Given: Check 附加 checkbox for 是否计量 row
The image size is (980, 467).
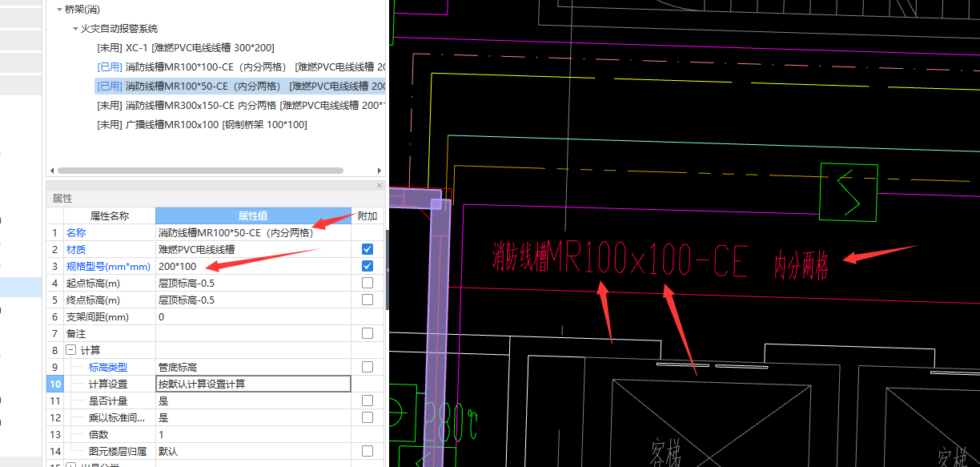Looking at the screenshot, I should [367, 401].
